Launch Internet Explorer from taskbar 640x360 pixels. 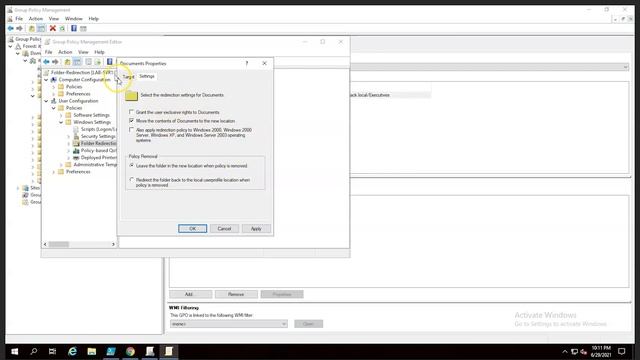click(x=72, y=351)
